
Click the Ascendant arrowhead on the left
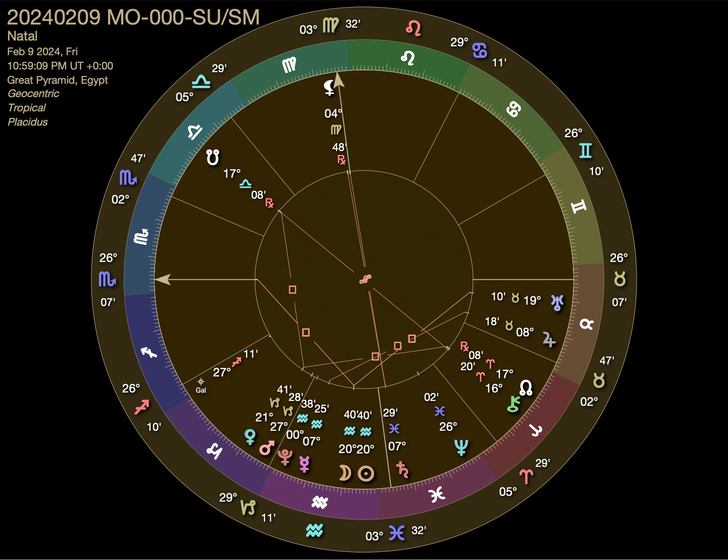162,279
